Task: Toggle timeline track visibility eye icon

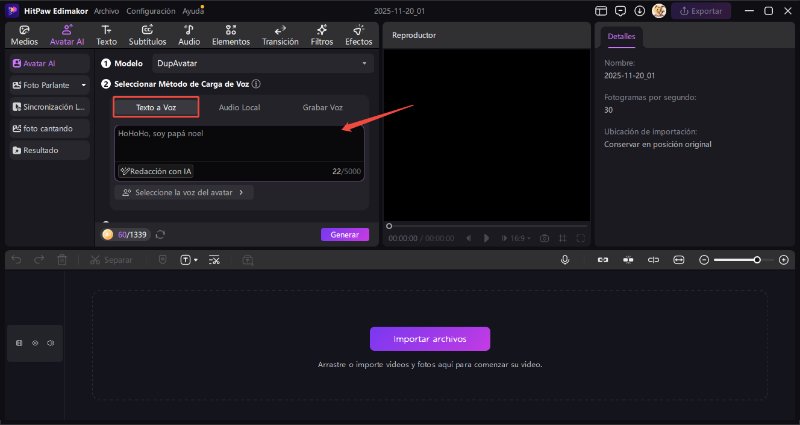Action: pyautogui.click(x=35, y=343)
